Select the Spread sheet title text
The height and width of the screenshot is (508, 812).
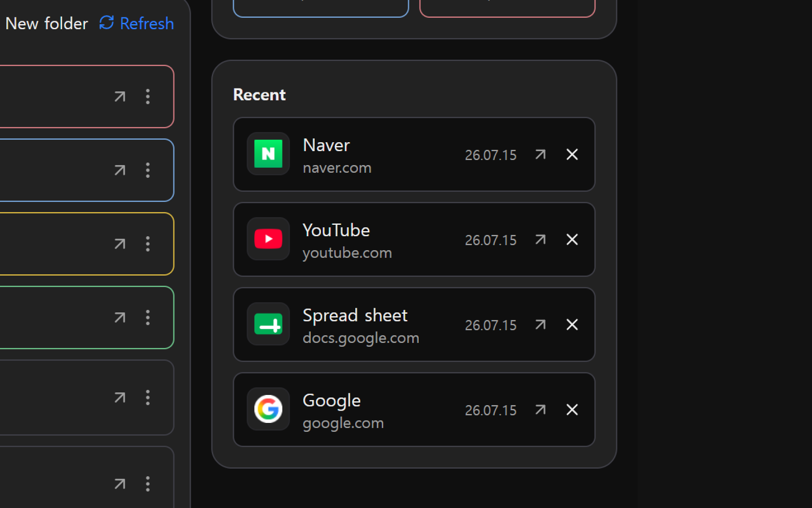pos(355,315)
